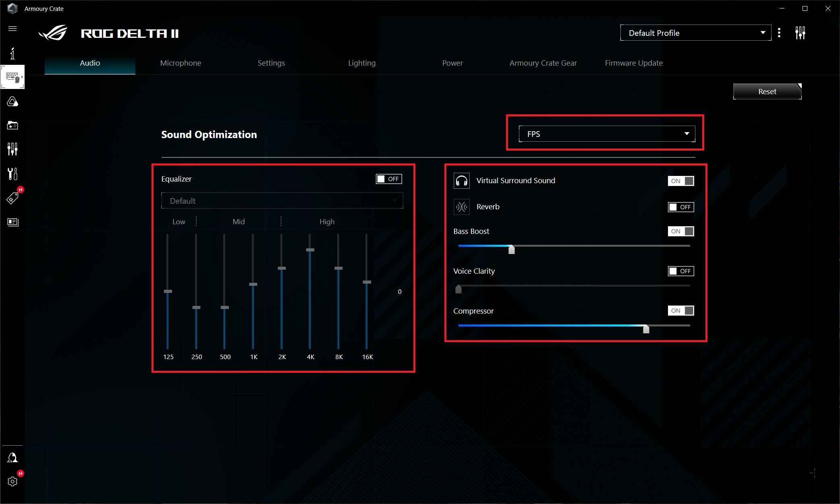Expand the FPS sound optimization dropdown
This screenshot has width=840, height=504.
[607, 134]
